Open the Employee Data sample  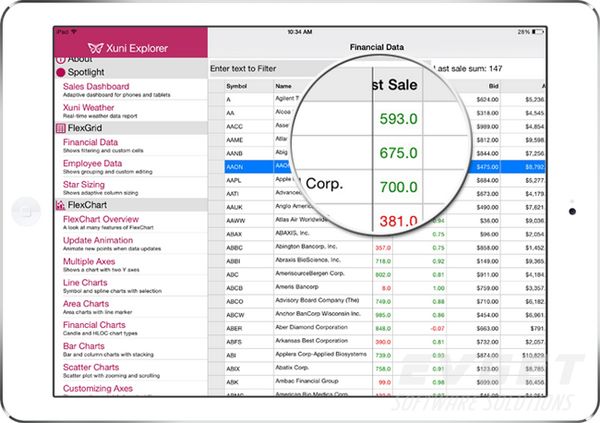pyautogui.click(x=131, y=167)
